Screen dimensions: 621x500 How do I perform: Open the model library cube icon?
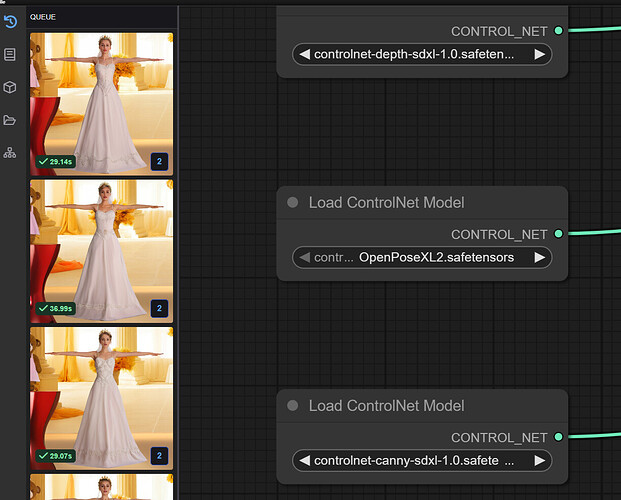(10, 87)
